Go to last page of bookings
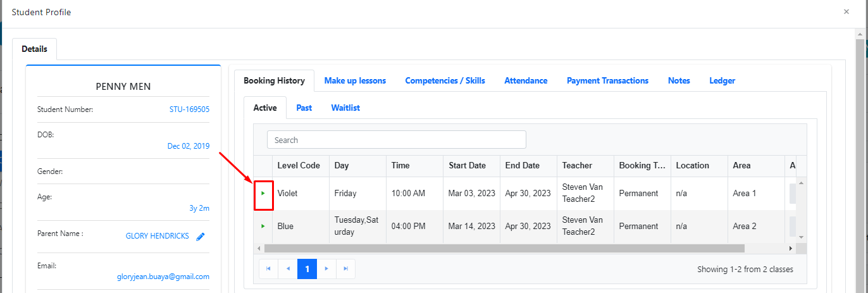This screenshot has height=293, width=868. tap(345, 269)
